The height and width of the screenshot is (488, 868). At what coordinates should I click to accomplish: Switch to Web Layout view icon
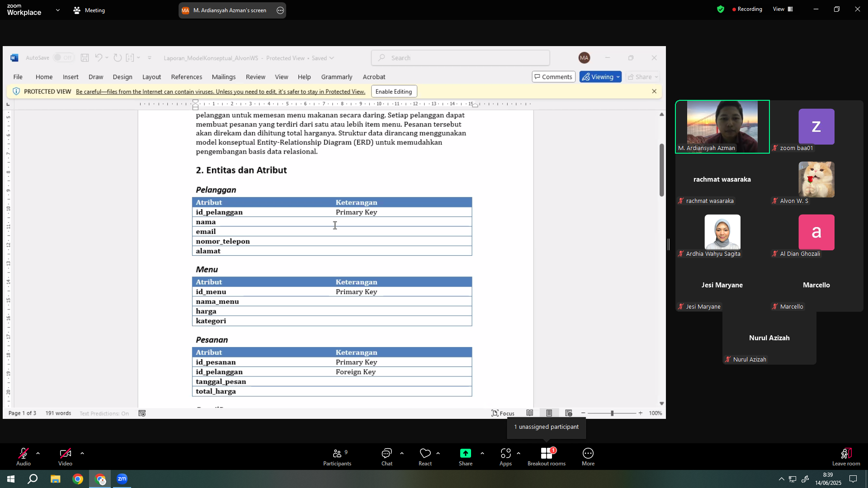click(x=569, y=413)
